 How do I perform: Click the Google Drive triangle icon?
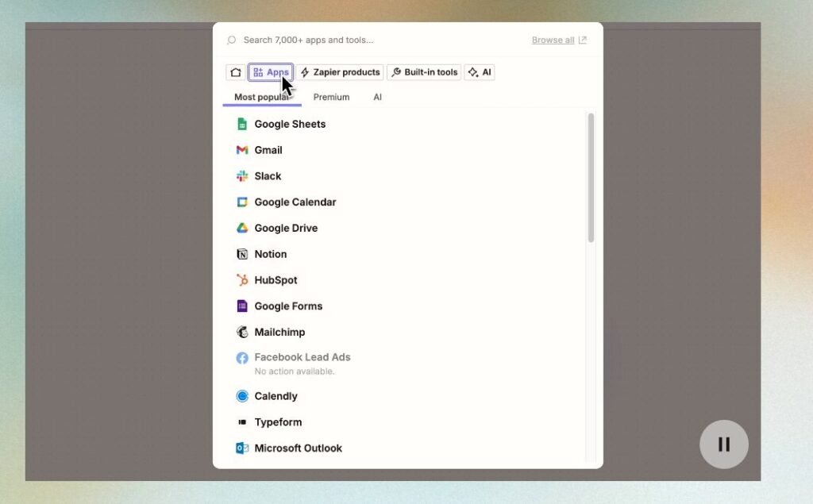click(242, 228)
